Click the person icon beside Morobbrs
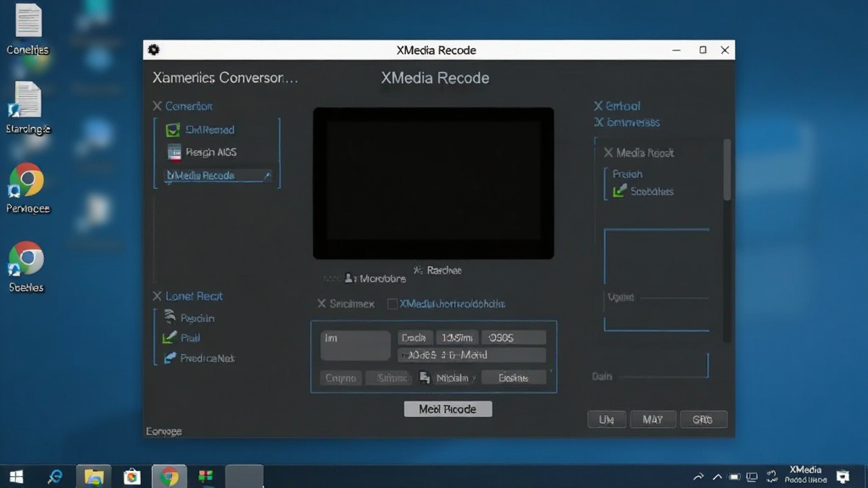Image resolution: width=868 pixels, height=488 pixels. (x=348, y=278)
